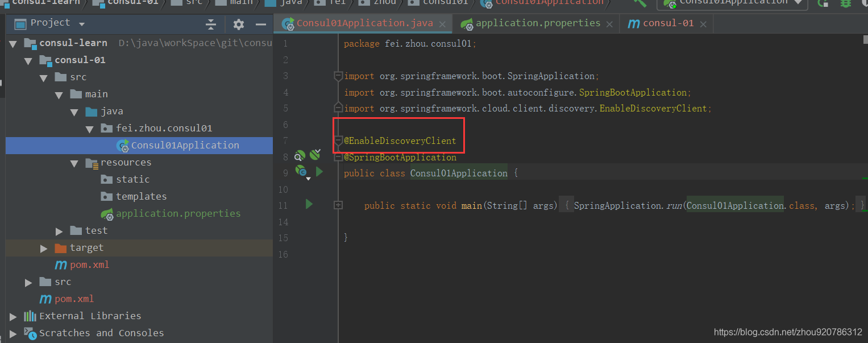The height and width of the screenshot is (343, 868).
Task: Collapse the src folder under consul-01
Action: point(44,77)
